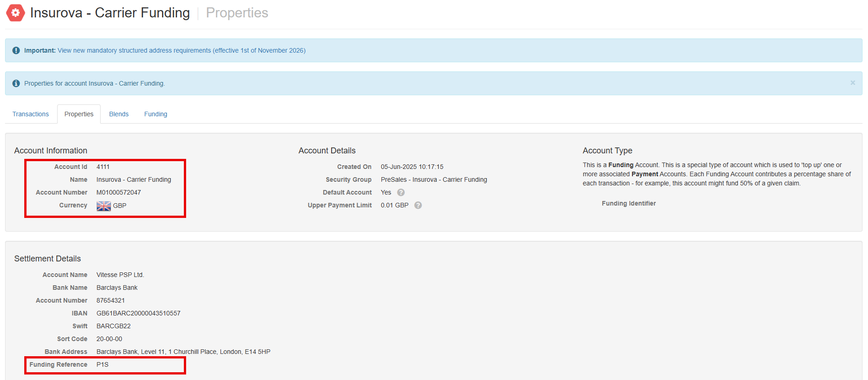
Task: Switch to the Blends tab
Action: point(119,114)
